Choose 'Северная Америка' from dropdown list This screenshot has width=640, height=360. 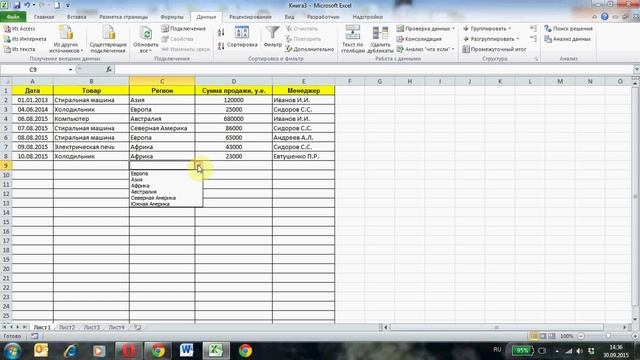(x=153, y=198)
